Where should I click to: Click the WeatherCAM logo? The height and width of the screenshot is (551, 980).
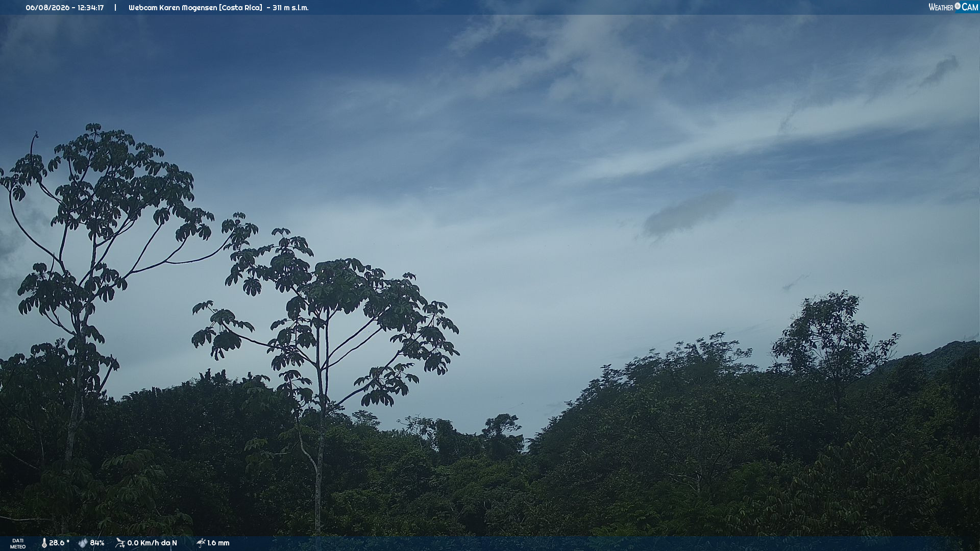[953, 7]
